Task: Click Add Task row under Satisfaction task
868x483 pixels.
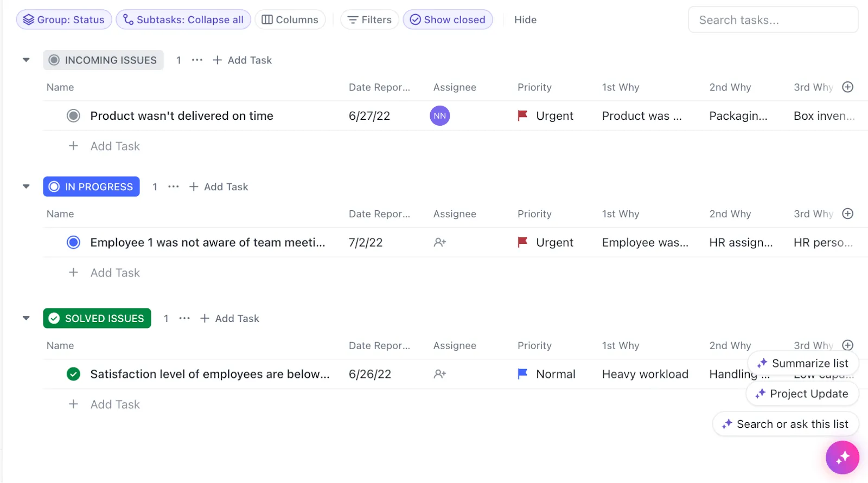Action: click(104, 404)
